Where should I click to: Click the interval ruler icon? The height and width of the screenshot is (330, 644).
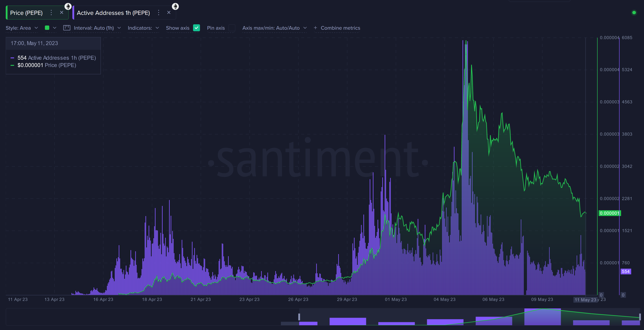(66, 28)
